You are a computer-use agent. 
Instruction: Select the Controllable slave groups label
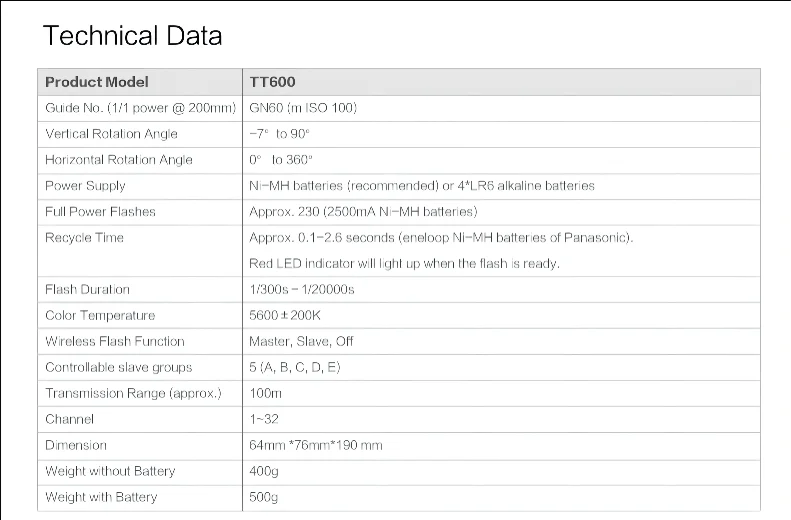(118, 367)
